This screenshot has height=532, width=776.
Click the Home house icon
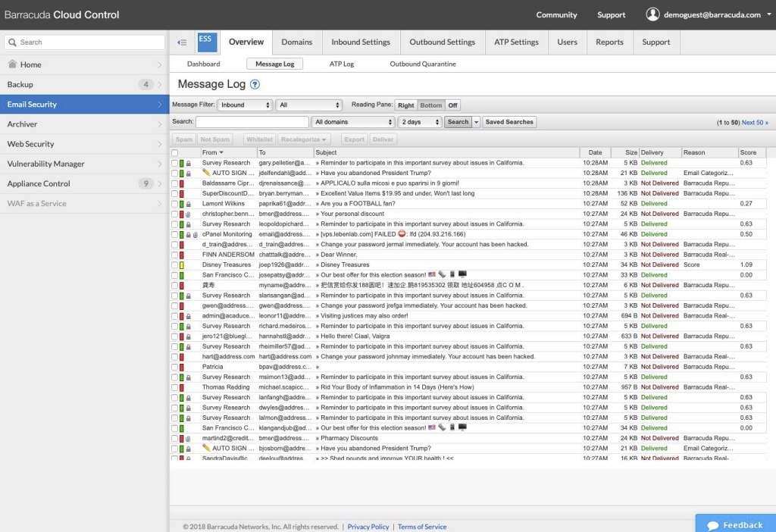pos(12,64)
